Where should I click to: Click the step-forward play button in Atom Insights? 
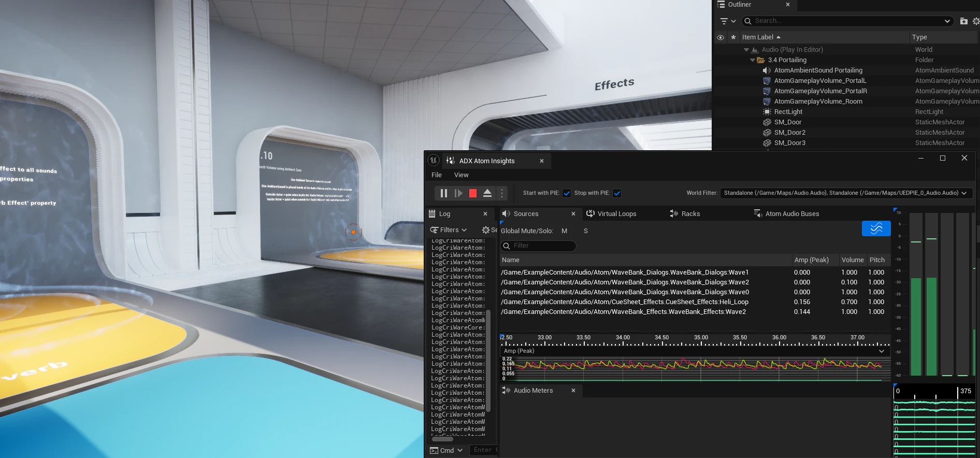coord(458,193)
